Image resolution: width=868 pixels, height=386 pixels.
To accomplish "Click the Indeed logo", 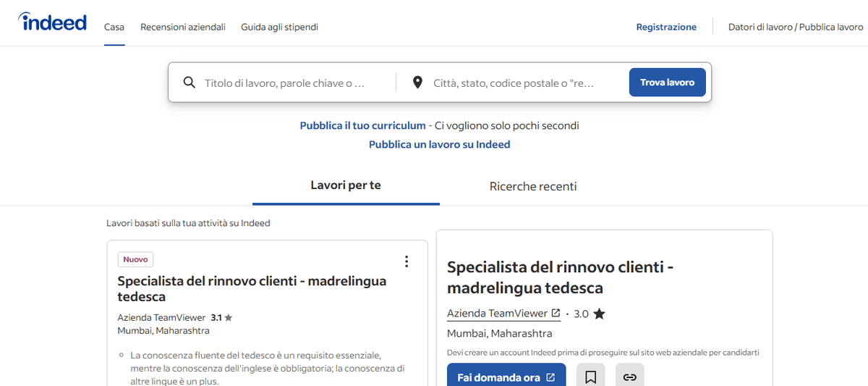I will click(53, 22).
